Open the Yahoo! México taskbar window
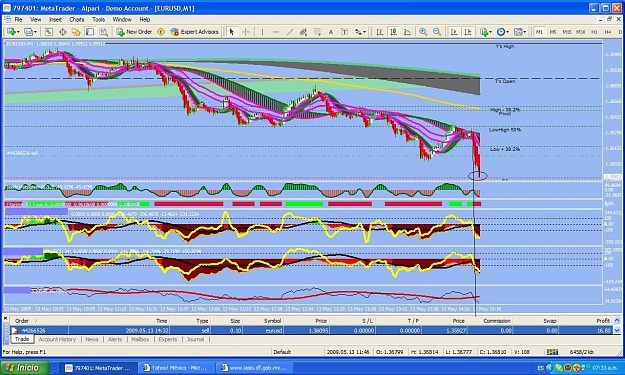Image resolution: width=625 pixels, height=375 pixels. click(177, 368)
